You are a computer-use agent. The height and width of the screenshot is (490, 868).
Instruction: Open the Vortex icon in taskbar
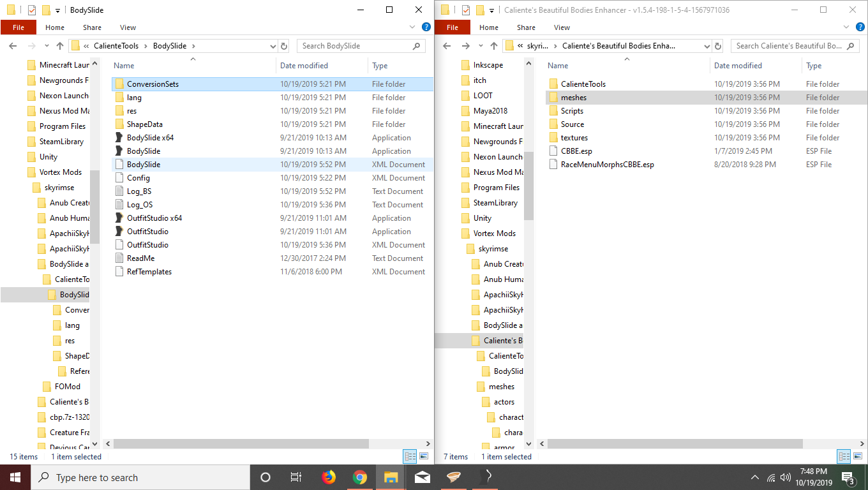454,477
